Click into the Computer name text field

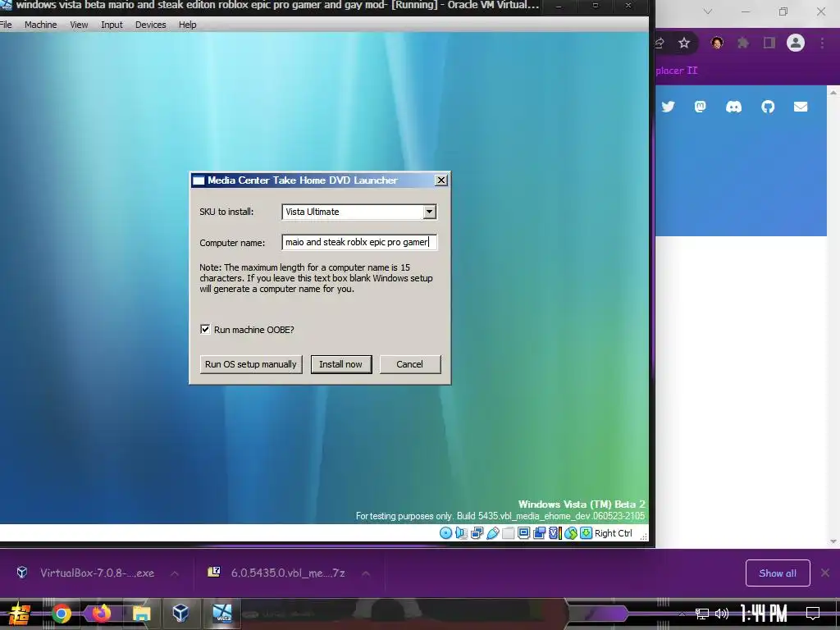click(x=359, y=242)
